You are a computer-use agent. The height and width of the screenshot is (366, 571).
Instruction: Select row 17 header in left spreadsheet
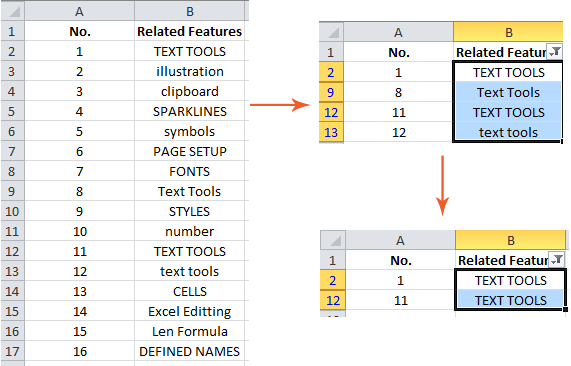tap(12, 351)
